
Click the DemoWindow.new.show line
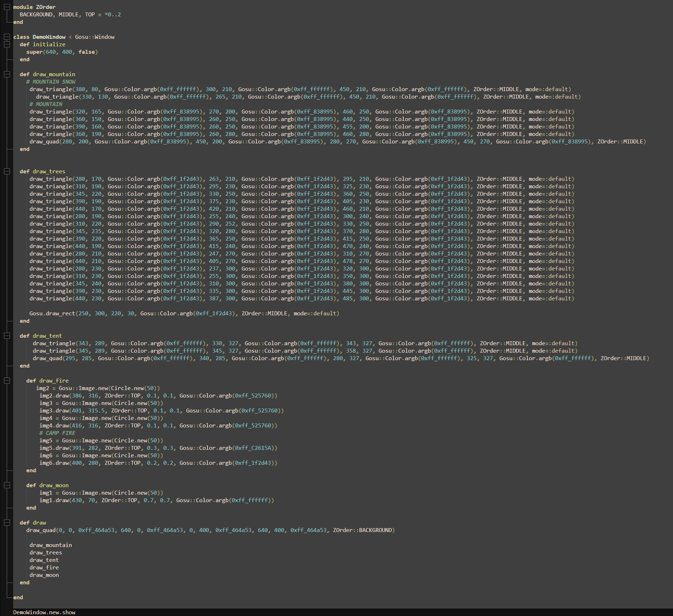[44, 612]
